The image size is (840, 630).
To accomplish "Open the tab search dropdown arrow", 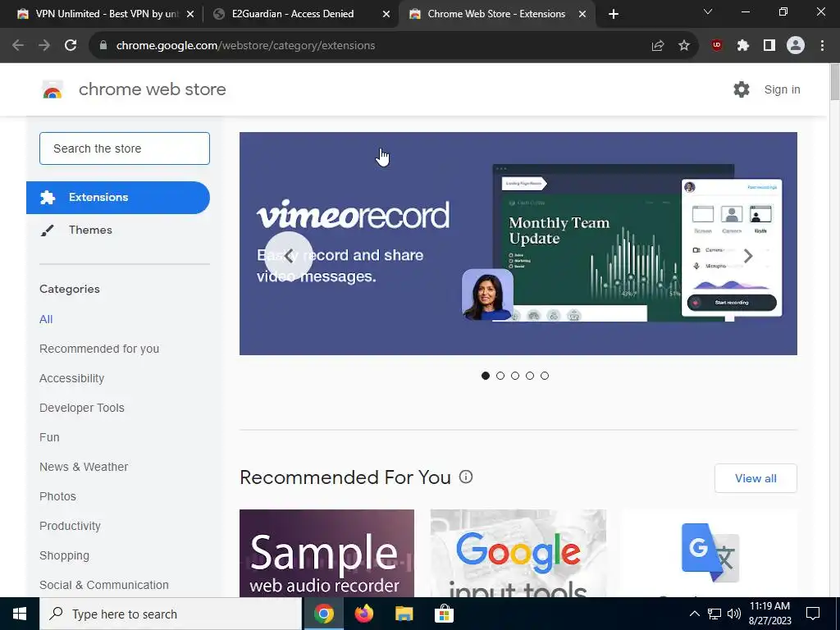I will 708,11.
